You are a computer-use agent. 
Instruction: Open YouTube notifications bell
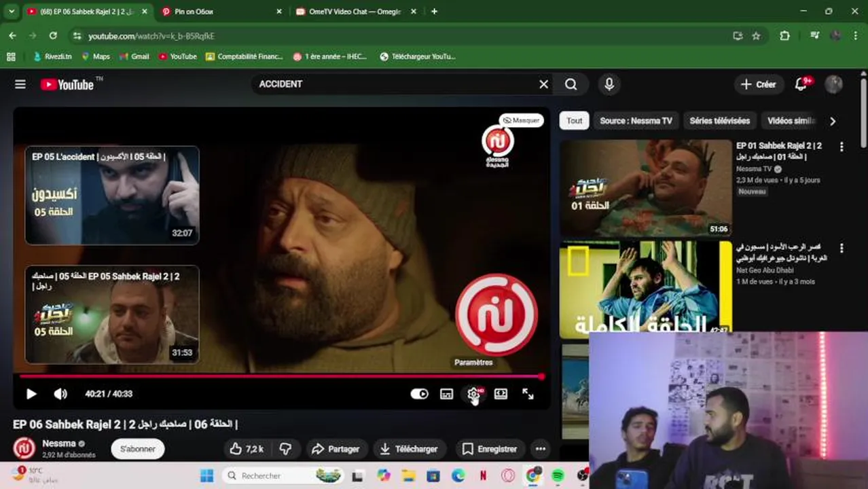[x=802, y=84]
